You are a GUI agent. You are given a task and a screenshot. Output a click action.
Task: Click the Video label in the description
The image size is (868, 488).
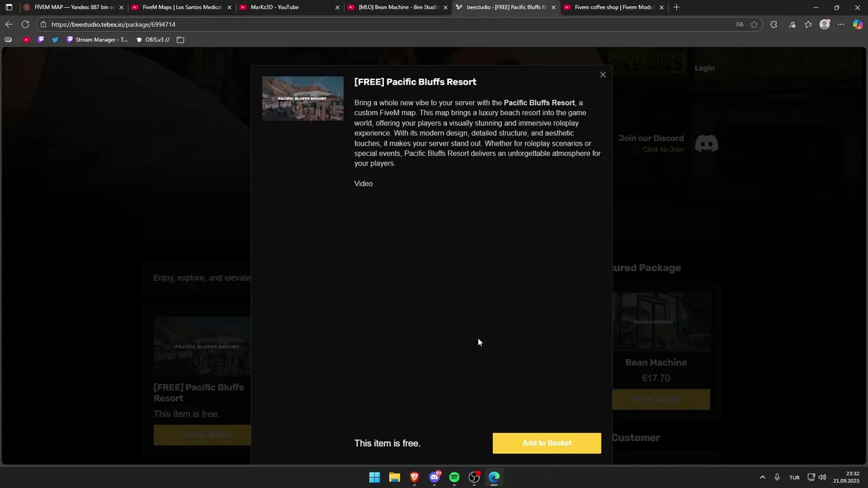coord(363,184)
